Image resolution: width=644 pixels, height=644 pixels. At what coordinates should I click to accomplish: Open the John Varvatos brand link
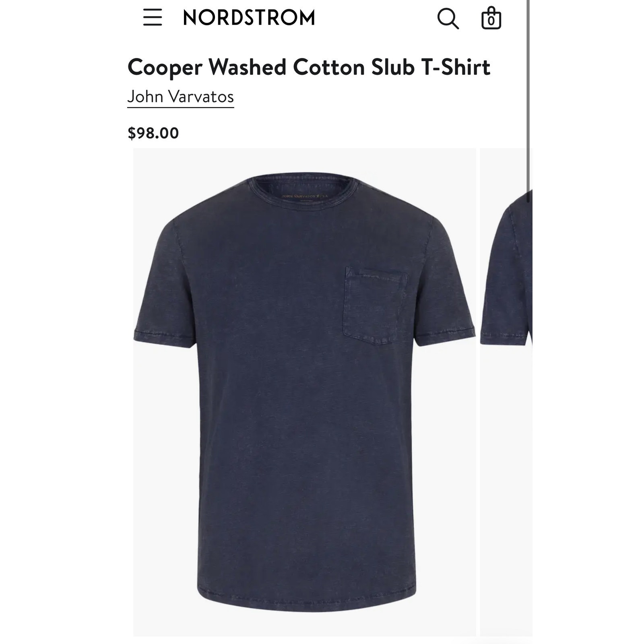(180, 97)
